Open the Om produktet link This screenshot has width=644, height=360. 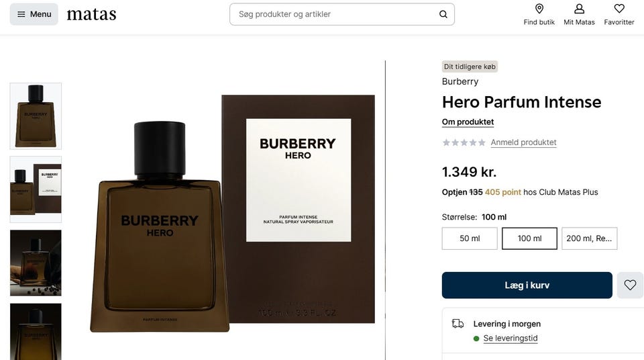pos(468,122)
